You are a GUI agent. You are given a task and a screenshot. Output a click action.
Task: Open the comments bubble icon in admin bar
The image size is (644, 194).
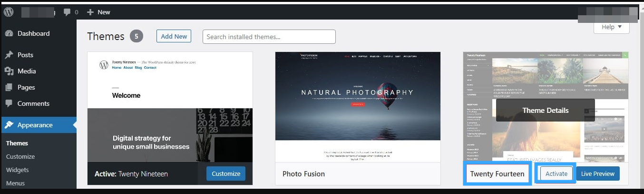(x=67, y=12)
